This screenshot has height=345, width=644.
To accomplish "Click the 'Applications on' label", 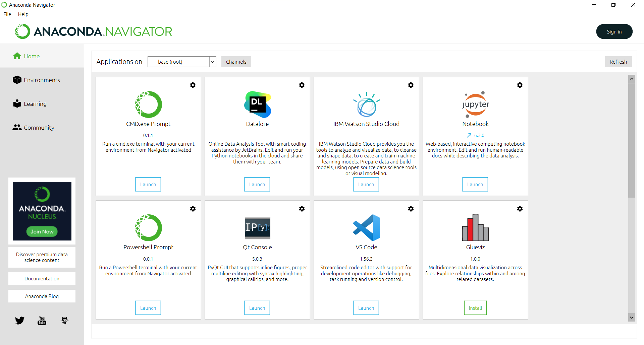I will [x=119, y=62].
